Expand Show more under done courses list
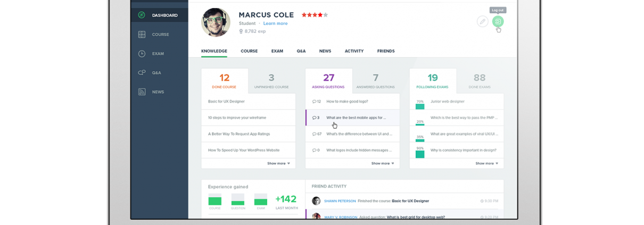This screenshot has height=225, width=644. 278,163
